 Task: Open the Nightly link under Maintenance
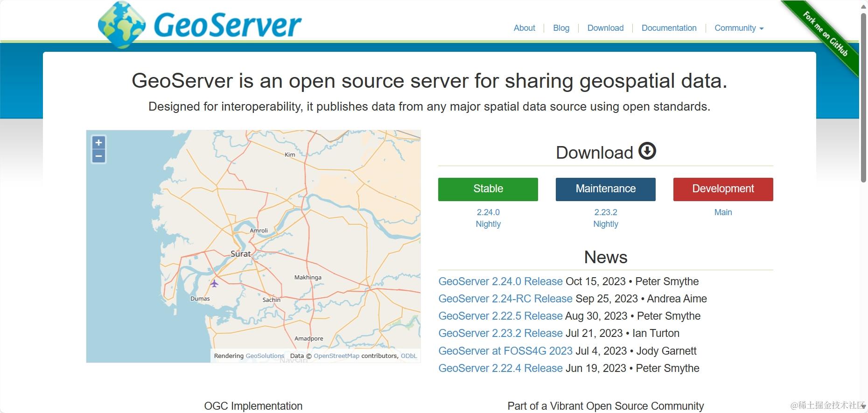pos(606,224)
